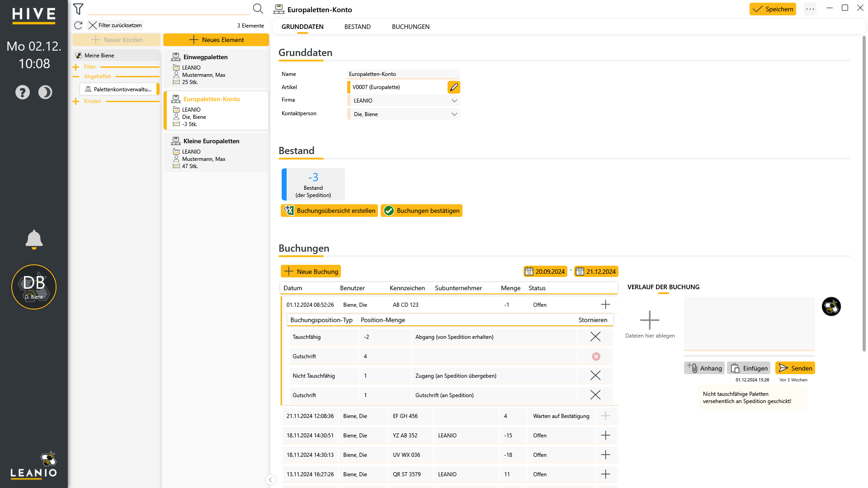Click Einfügen paste button

pyautogui.click(x=749, y=368)
